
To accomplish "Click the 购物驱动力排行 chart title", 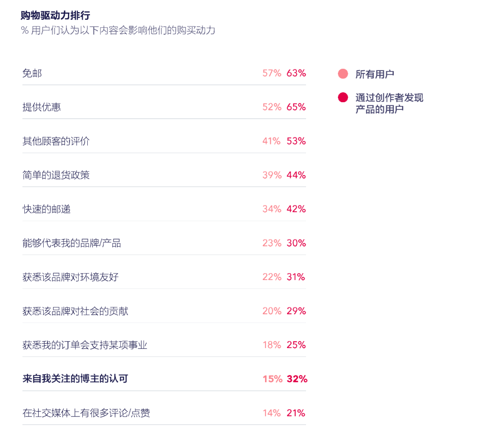I will click(x=55, y=16).
